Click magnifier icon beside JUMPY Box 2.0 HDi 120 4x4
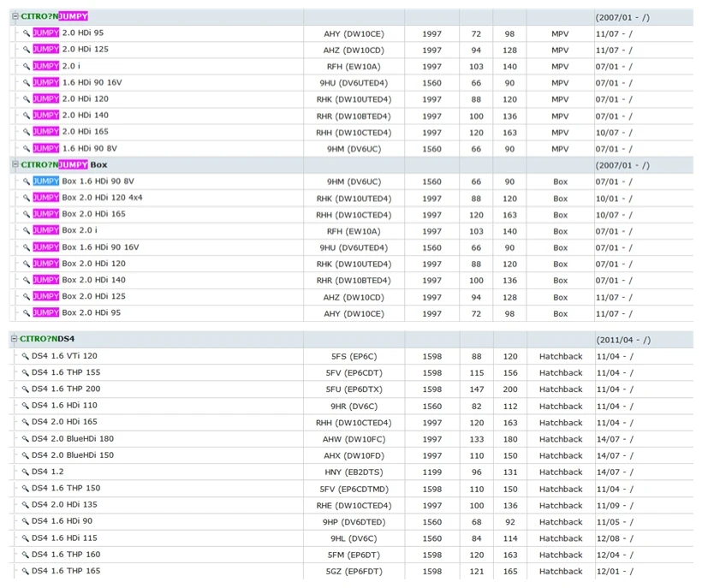Screen dimensions: 702x588 pos(27,198)
